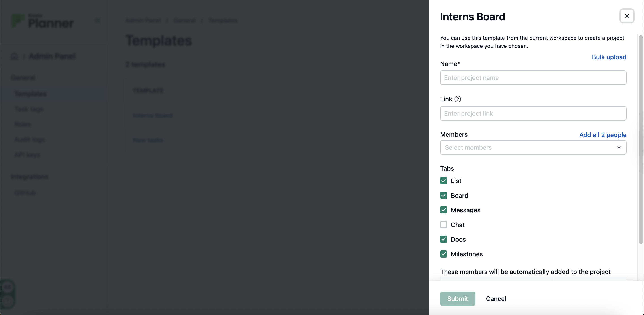
Task: Expand members list using the chevron arrow
Action: [x=619, y=147]
